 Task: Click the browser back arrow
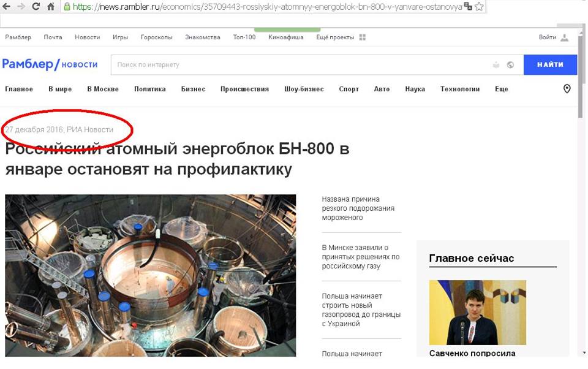tap(6, 6)
